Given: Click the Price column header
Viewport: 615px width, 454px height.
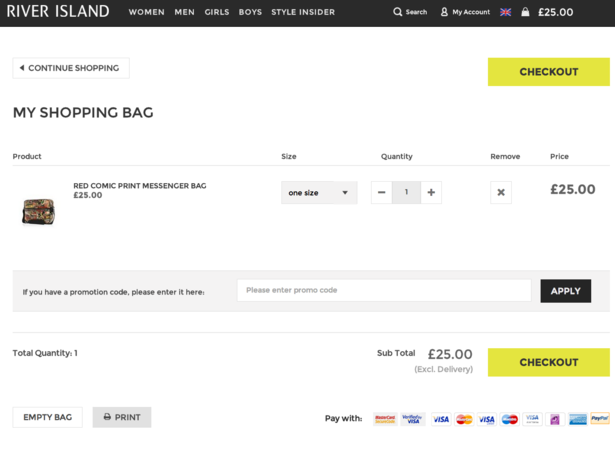Looking at the screenshot, I should coord(559,156).
